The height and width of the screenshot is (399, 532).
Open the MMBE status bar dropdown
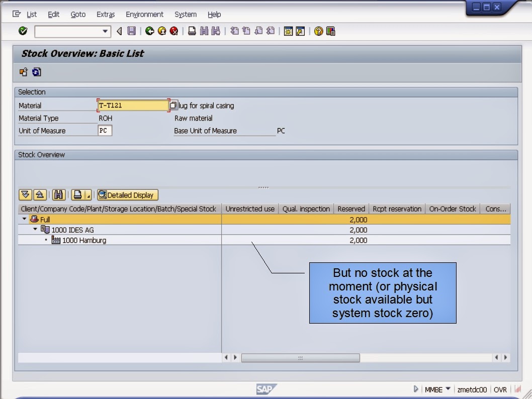448,389
